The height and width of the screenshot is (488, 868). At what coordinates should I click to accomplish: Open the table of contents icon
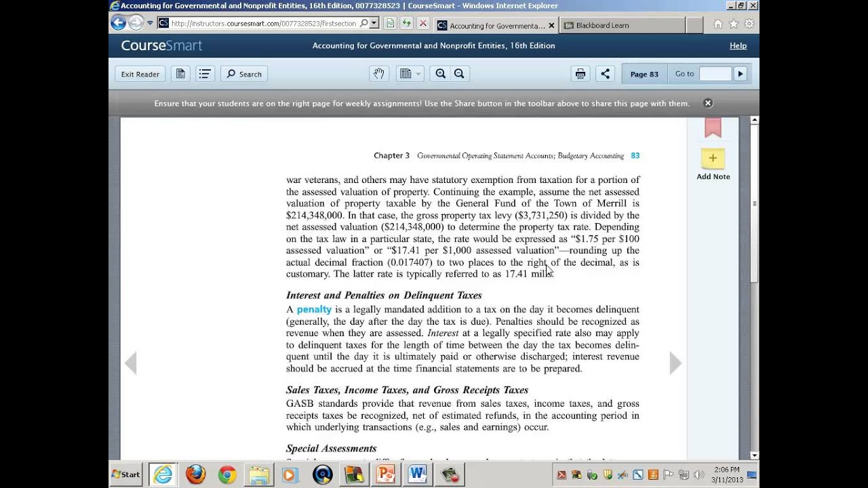(x=205, y=74)
